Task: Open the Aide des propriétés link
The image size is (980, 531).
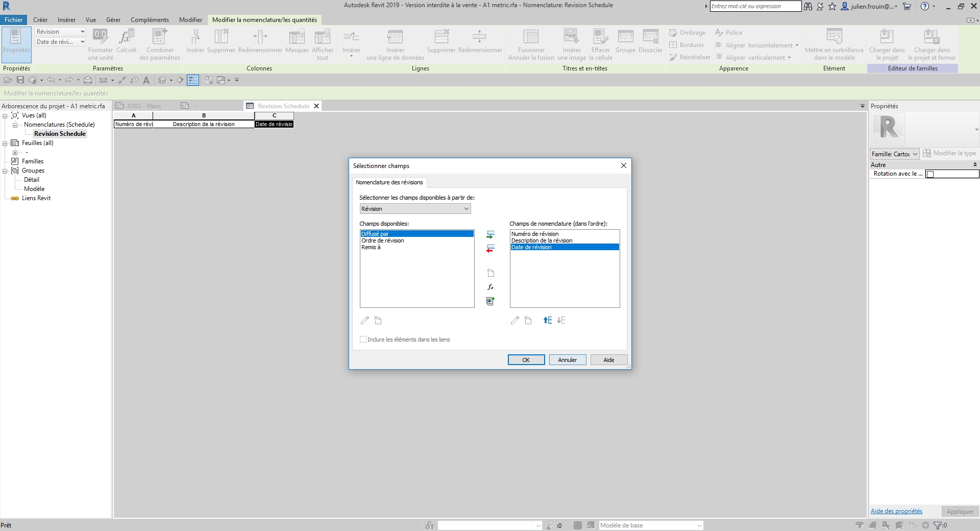Action: click(x=896, y=511)
